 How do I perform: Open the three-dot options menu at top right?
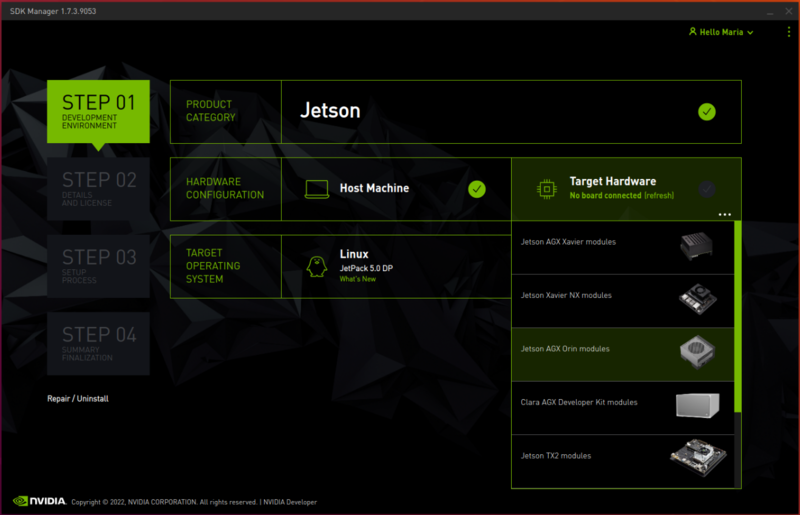[x=789, y=32]
